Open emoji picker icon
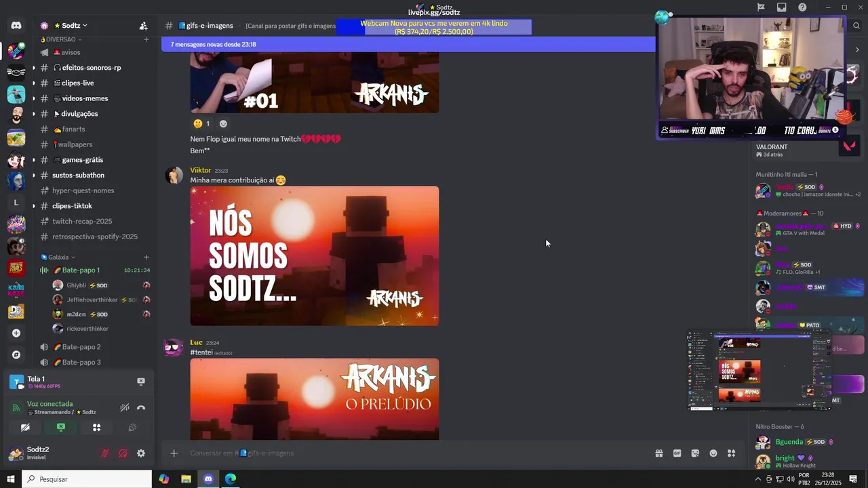Screen dimensions: 868x488 coord(713,453)
